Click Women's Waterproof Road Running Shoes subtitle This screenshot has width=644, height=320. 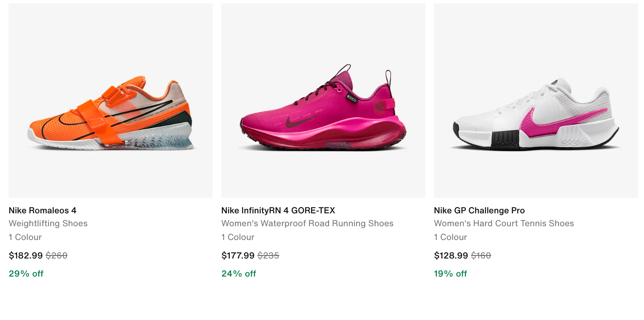[307, 223]
